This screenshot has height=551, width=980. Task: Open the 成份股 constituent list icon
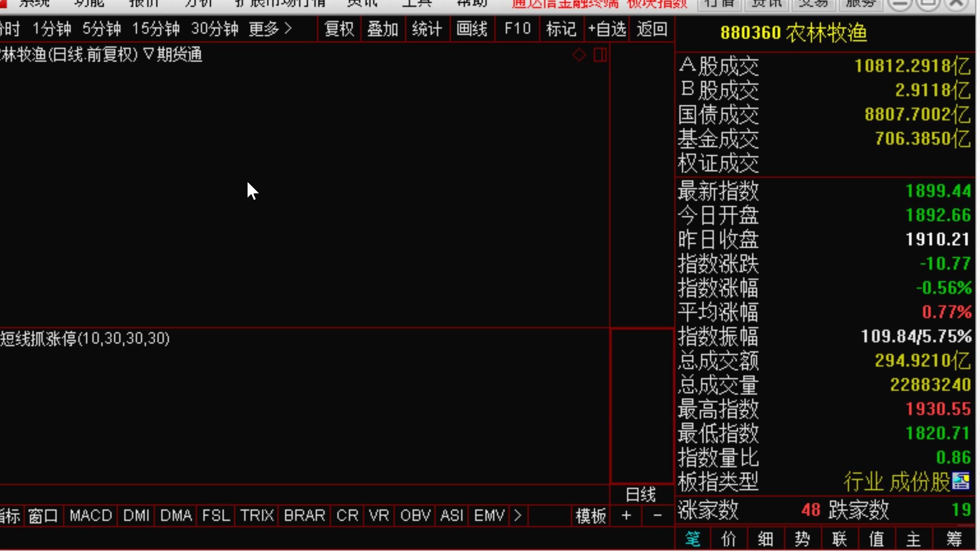coord(961,481)
